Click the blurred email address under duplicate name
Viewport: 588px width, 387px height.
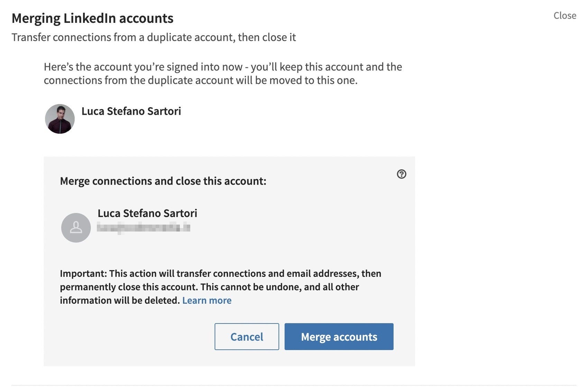coord(144,228)
